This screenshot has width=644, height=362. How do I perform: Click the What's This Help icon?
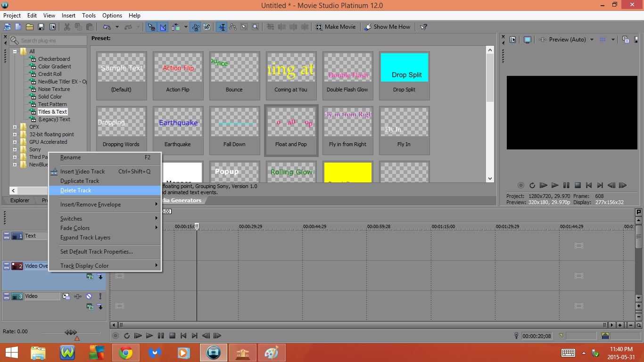pos(423,27)
